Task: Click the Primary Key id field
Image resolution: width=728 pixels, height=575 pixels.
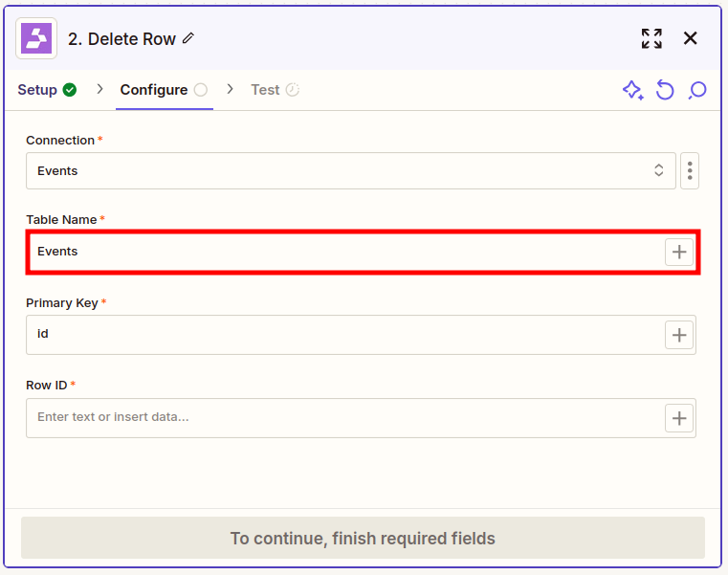Action: (x=346, y=335)
